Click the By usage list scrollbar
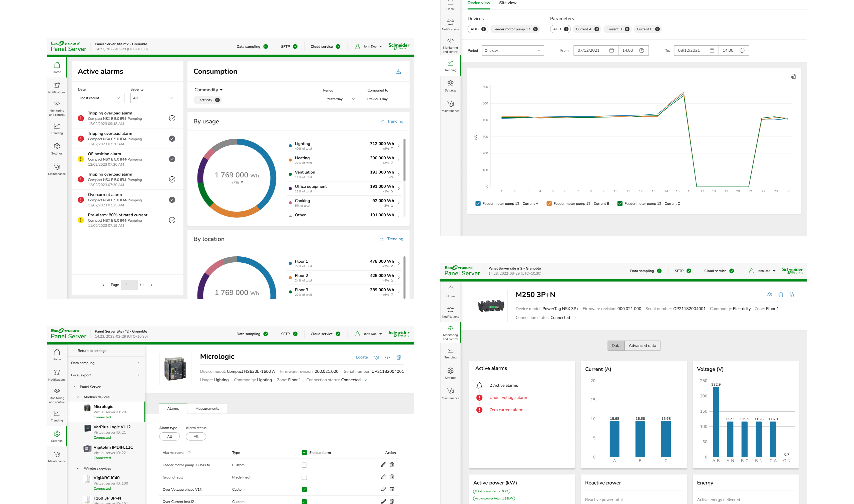The image size is (854, 504). (404, 160)
